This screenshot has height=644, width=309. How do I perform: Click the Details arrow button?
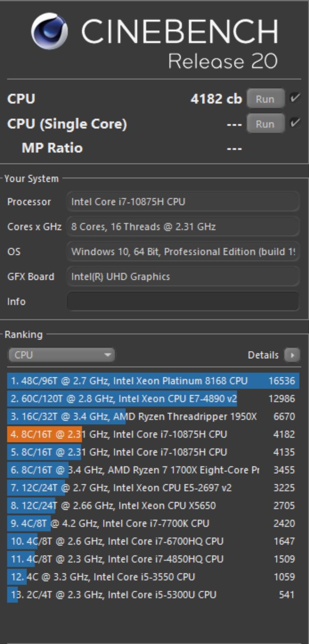[292, 355]
